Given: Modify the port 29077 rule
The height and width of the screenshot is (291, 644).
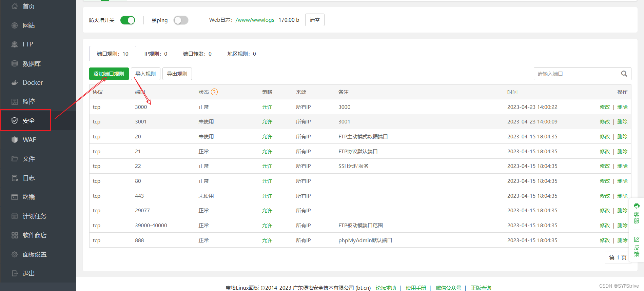Looking at the screenshot, I should click(x=605, y=210).
